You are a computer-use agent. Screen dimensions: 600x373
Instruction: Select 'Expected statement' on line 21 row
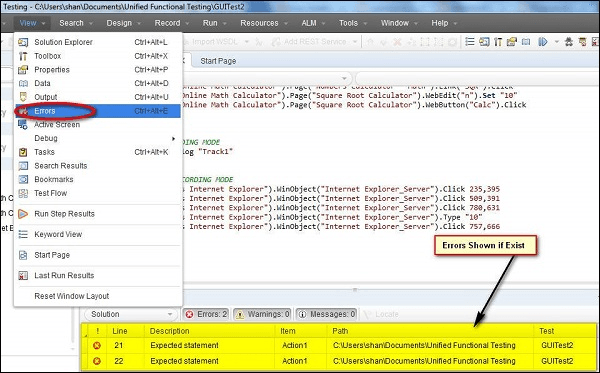tap(184, 345)
